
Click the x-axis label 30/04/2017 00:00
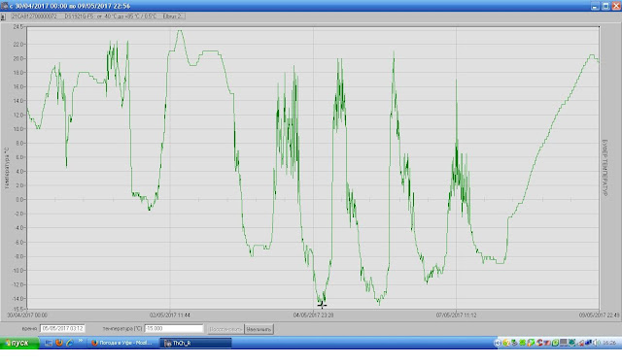click(x=27, y=315)
